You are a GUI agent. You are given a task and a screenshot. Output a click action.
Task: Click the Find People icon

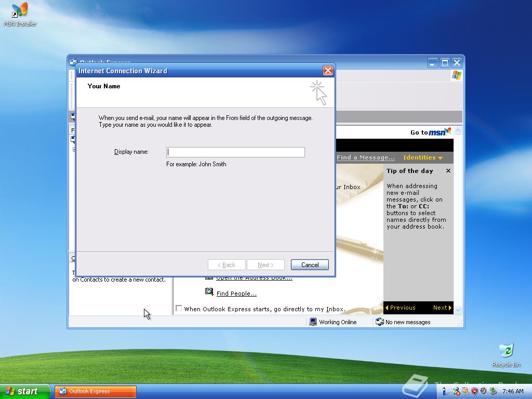(209, 292)
